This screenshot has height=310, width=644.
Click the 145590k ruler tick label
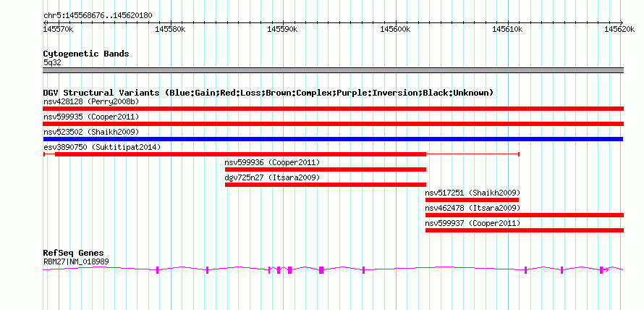click(283, 29)
